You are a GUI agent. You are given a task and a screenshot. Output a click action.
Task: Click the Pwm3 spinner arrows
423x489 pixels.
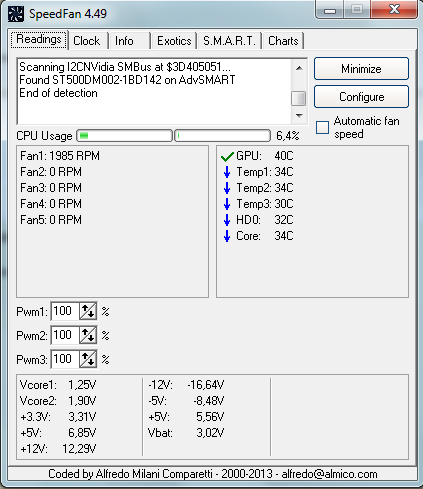88,359
